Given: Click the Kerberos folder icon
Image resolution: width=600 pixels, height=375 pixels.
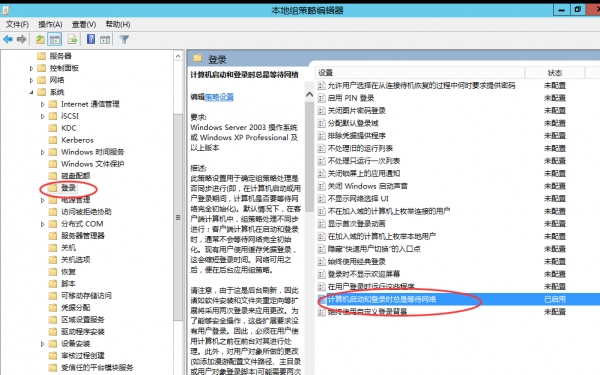Looking at the screenshot, I should pyautogui.click(x=53, y=140).
